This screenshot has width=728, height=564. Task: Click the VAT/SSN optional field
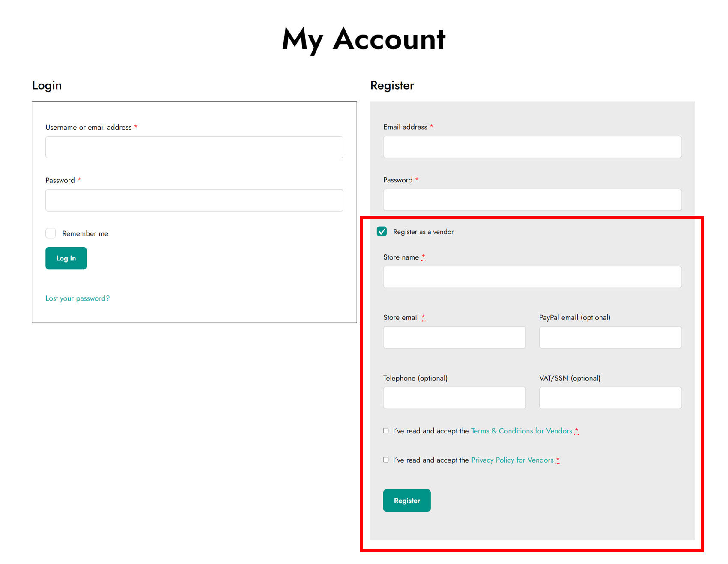[x=610, y=398]
